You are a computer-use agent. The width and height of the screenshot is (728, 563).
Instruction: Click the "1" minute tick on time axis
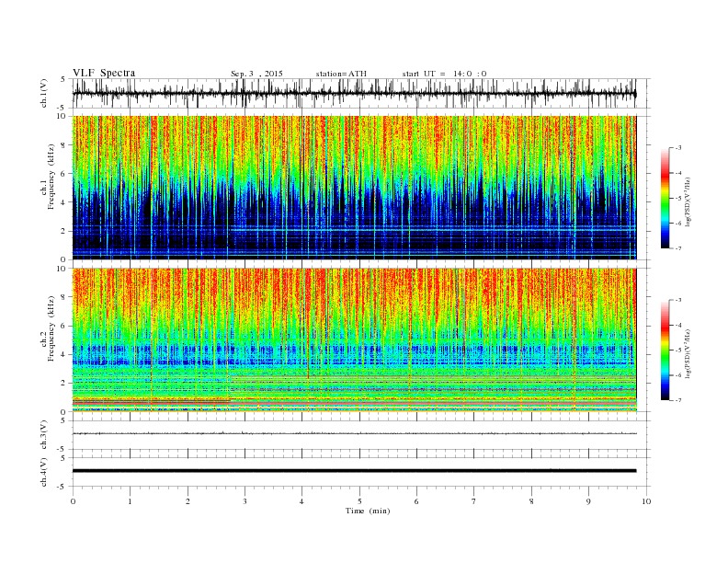[x=130, y=501]
